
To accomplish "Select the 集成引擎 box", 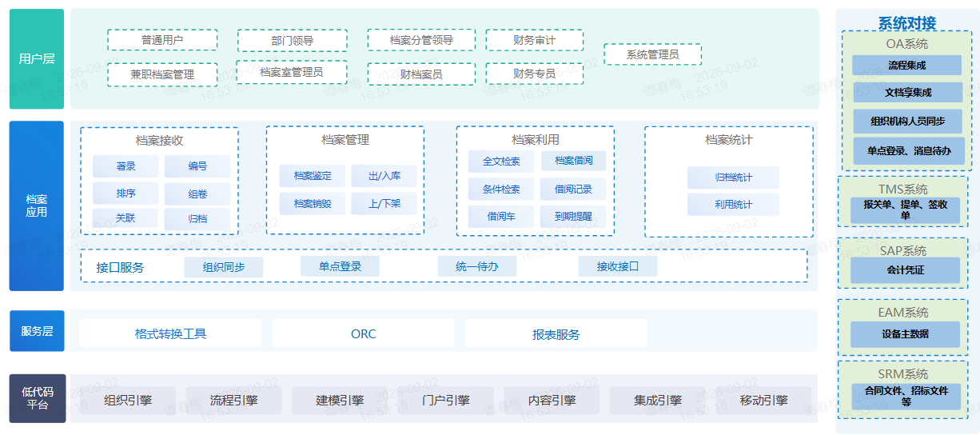I will pos(658,401).
